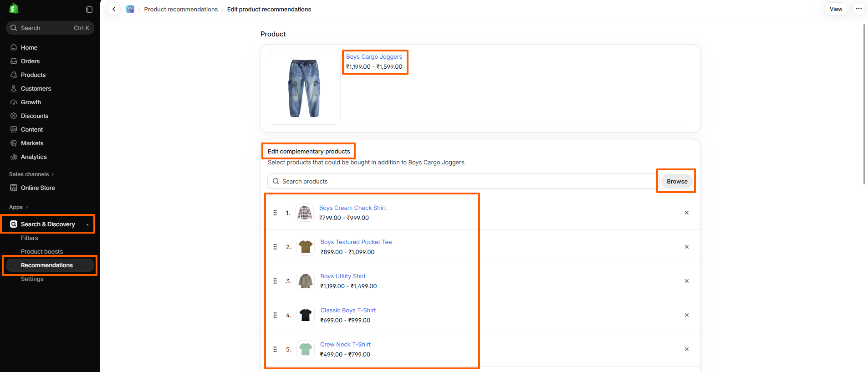Expand the Sales channels section

point(31,174)
